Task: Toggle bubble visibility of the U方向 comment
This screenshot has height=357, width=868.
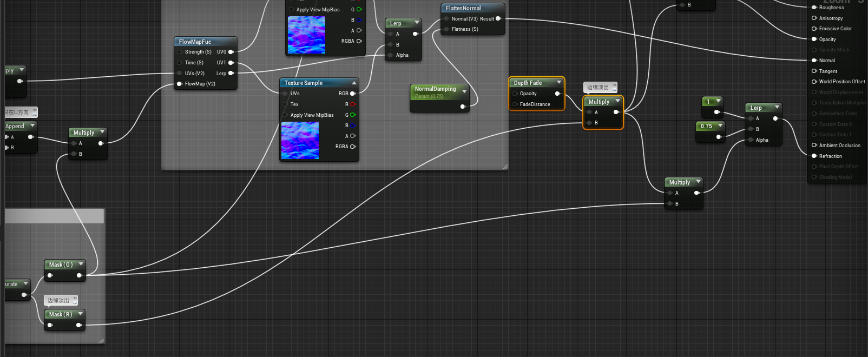Action: pos(35,114)
